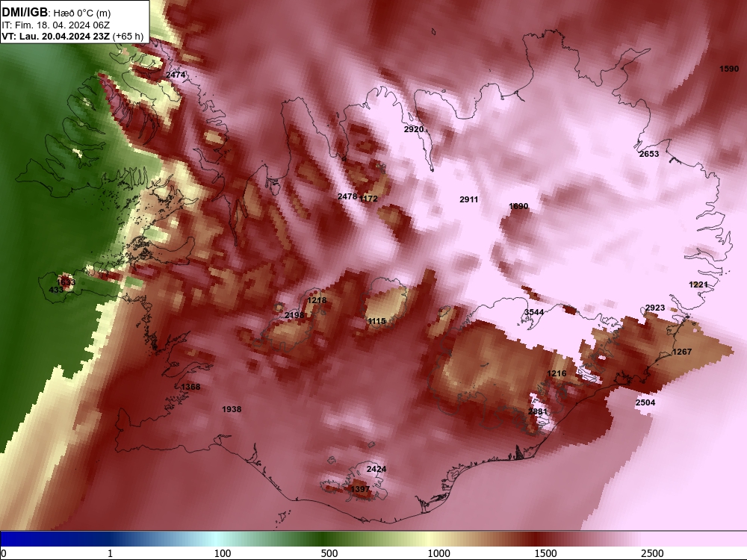This screenshot has height=560, width=747.
Task: Click the map value 1690
Action: click(518, 206)
